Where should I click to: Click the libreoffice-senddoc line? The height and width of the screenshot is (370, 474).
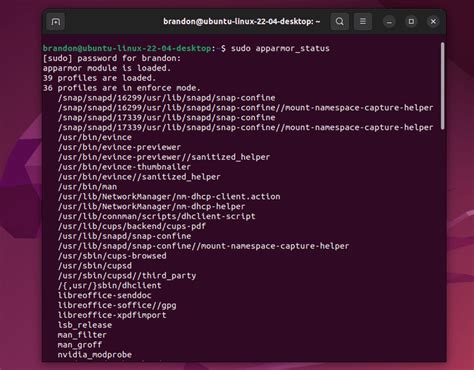(105, 295)
